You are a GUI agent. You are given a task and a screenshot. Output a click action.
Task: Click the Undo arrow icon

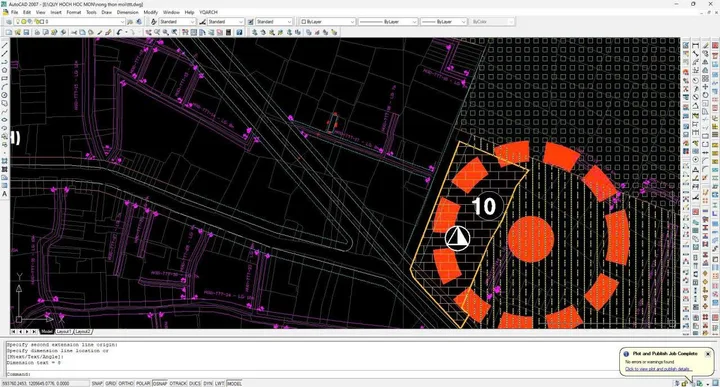119,33
